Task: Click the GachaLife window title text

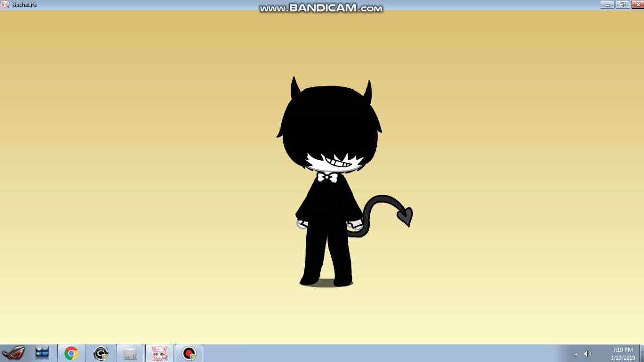Action: coord(25,5)
